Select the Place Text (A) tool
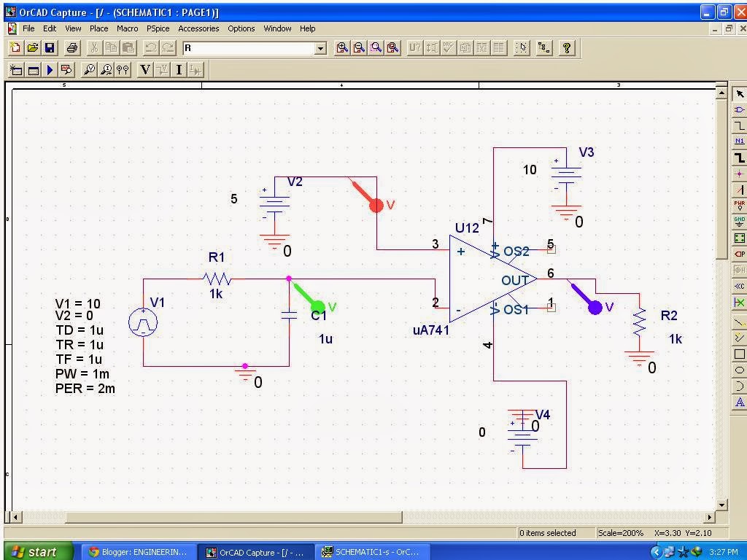This screenshot has width=747, height=560. tap(740, 402)
